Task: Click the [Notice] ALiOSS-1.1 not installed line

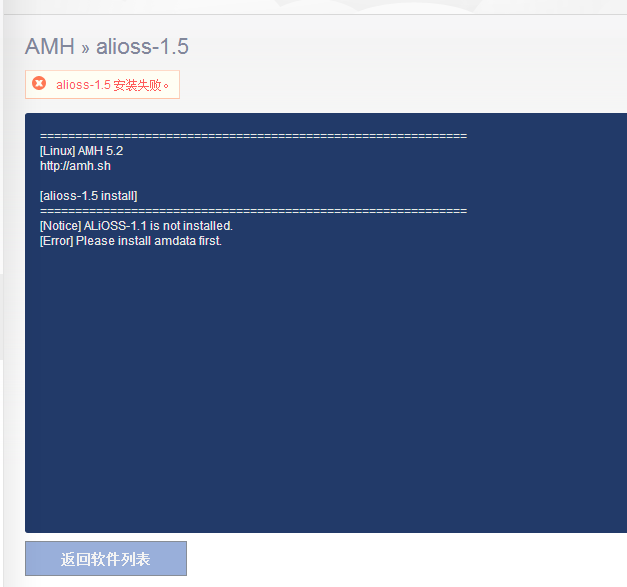Action: [x=136, y=226]
